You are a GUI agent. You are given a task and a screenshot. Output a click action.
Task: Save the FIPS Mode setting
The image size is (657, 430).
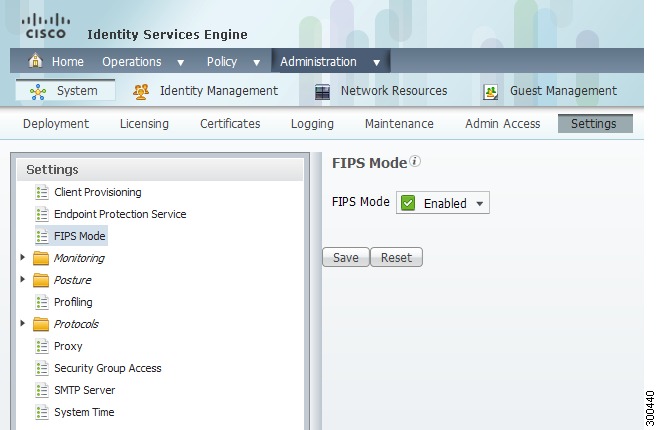tap(346, 257)
